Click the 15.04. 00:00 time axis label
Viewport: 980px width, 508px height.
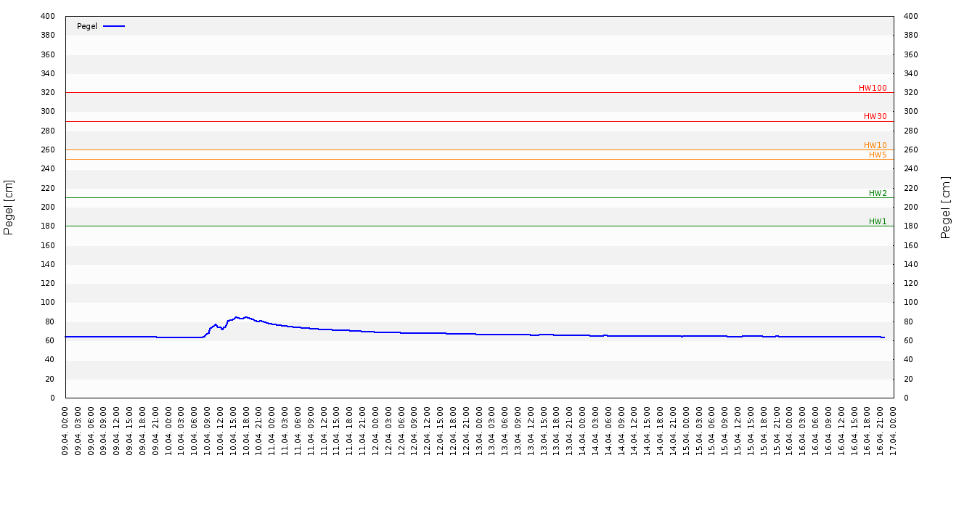point(686,430)
